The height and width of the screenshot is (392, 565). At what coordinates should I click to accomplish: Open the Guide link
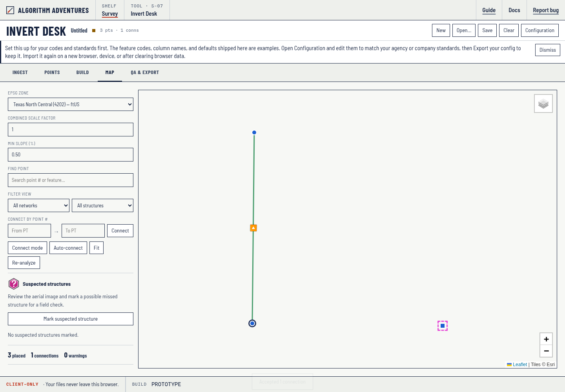[x=489, y=10]
